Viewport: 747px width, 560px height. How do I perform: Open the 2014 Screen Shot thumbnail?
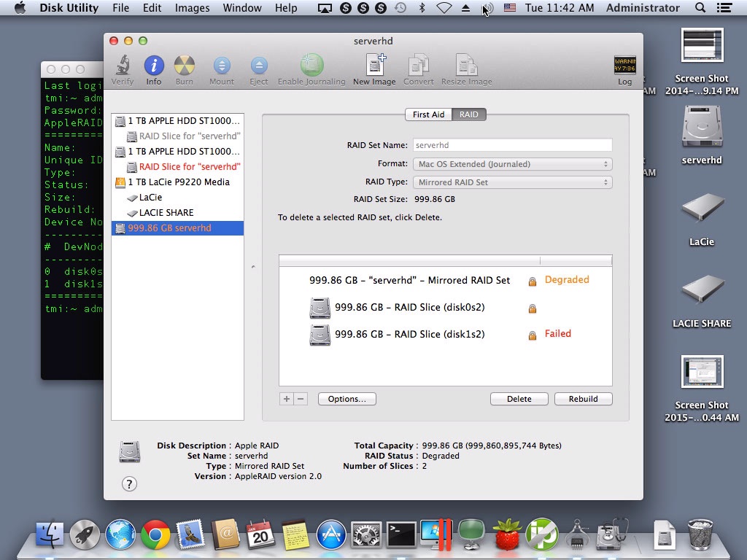[x=703, y=45]
